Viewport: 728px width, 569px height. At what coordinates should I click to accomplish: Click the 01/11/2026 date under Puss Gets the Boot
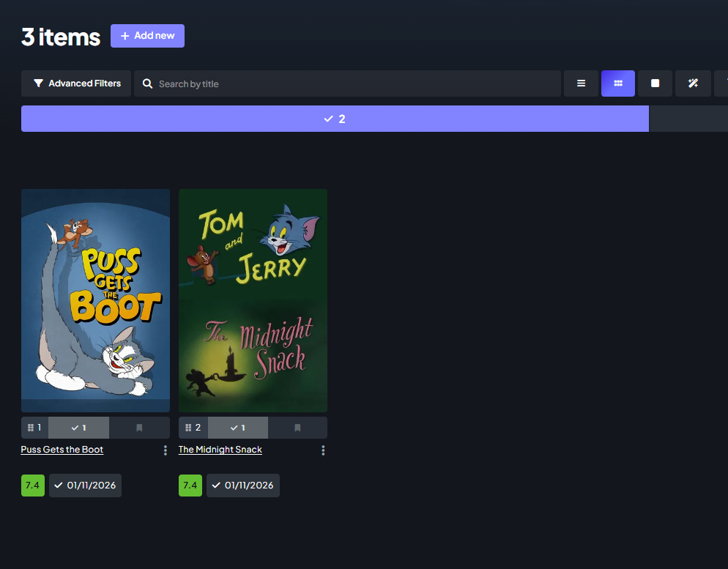click(85, 486)
